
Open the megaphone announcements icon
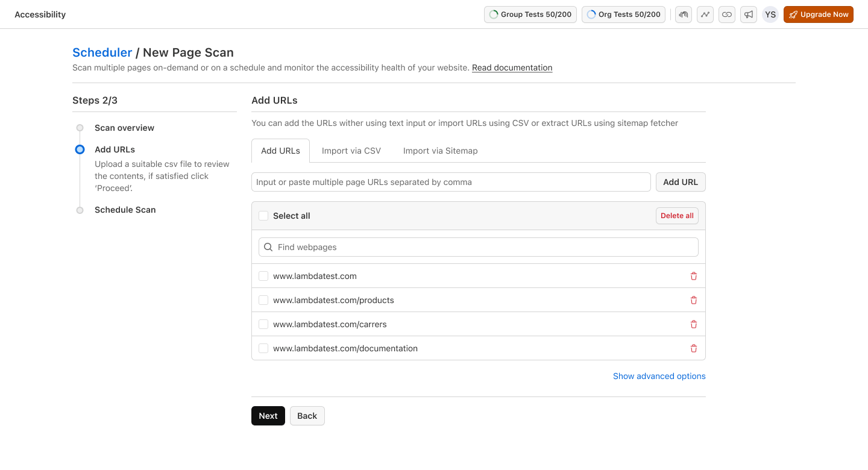[x=748, y=14]
